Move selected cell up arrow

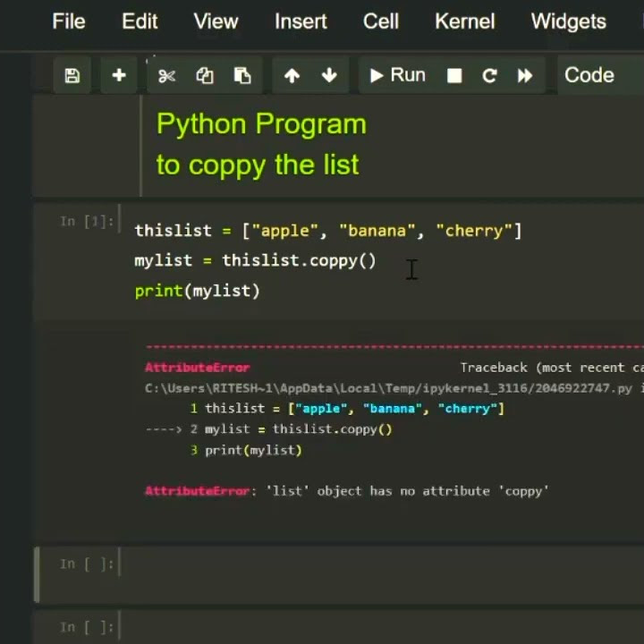pyautogui.click(x=292, y=75)
